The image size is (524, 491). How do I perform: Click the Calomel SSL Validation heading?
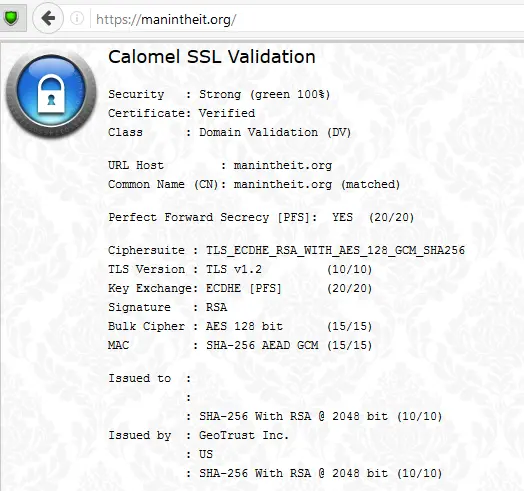[x=212, y=56]
